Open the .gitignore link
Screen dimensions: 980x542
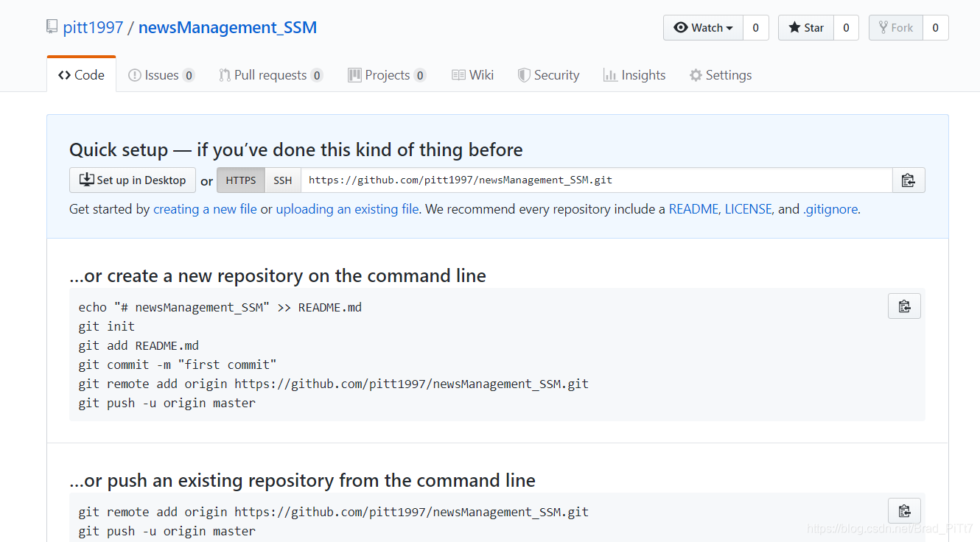830,209
